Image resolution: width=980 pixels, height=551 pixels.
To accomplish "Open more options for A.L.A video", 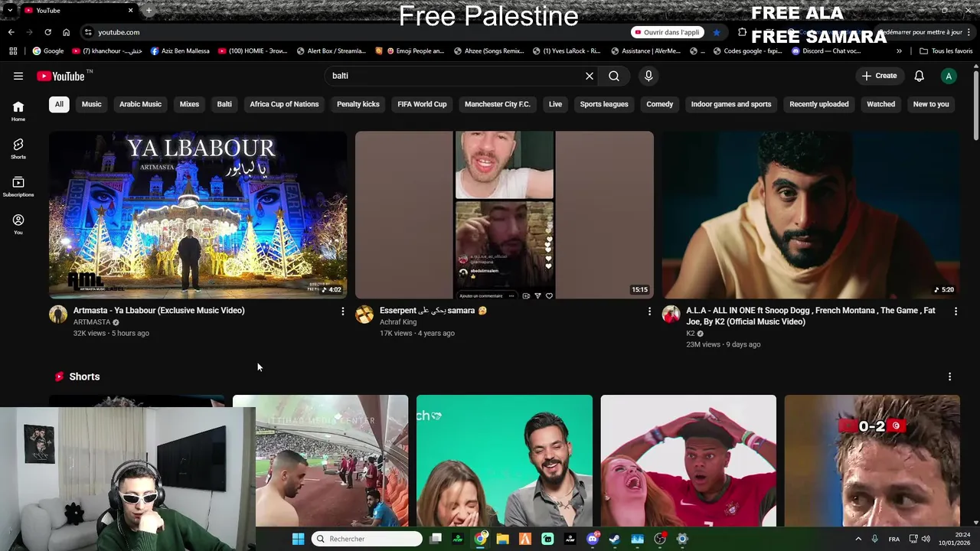I will [955, 311].
